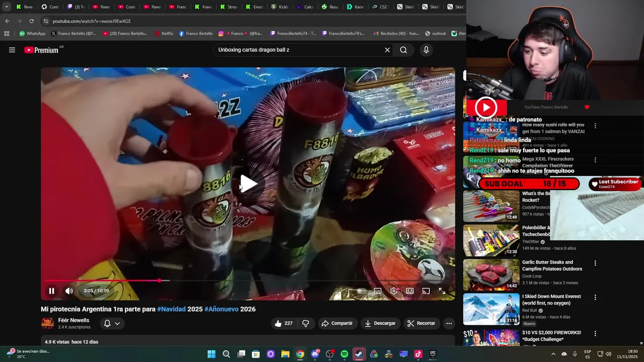The width and height of the screenshot is (644, 362).
Task: Open options for Mega XXXL Firecrackers video
Action: coord(595,160)
